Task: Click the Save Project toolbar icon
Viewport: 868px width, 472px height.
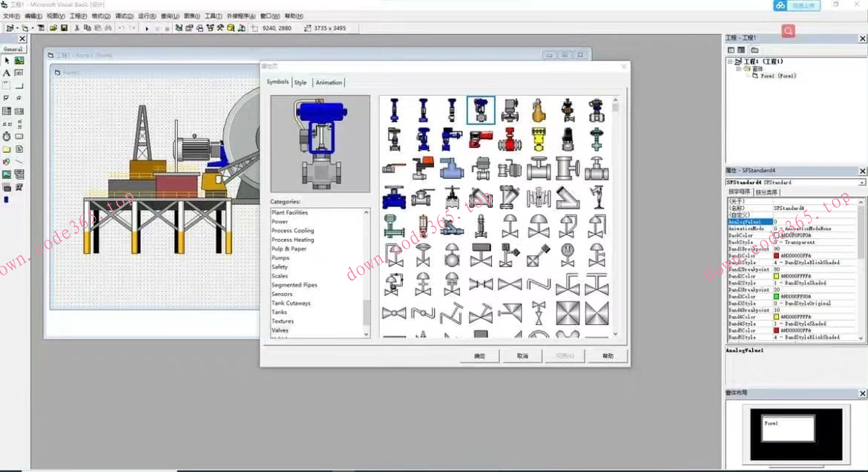Action: click(x=65, y=28)
